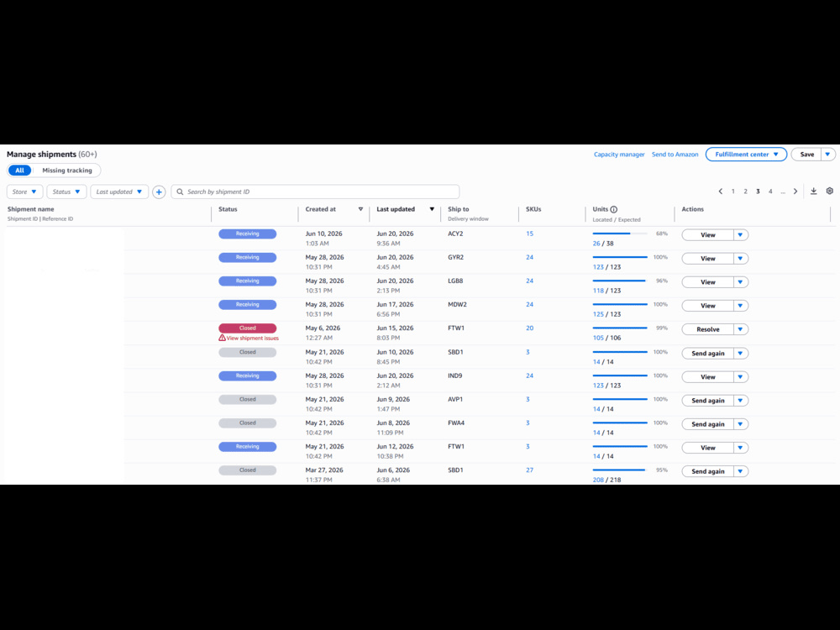Viewport: 840px width, 630px height.
Task: Expand actions arrow for ACY2 shipment
Action: pos(740,235)
